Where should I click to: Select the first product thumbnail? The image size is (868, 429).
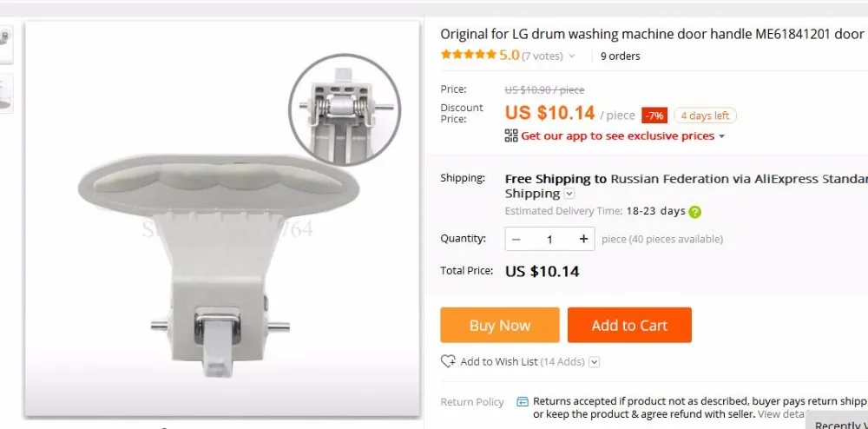click(x=6, y=43)
